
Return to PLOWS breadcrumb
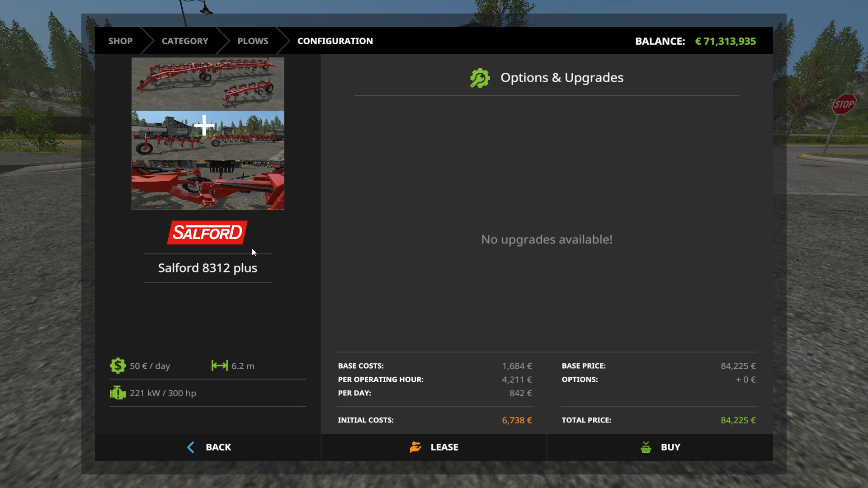pos(253,41)
